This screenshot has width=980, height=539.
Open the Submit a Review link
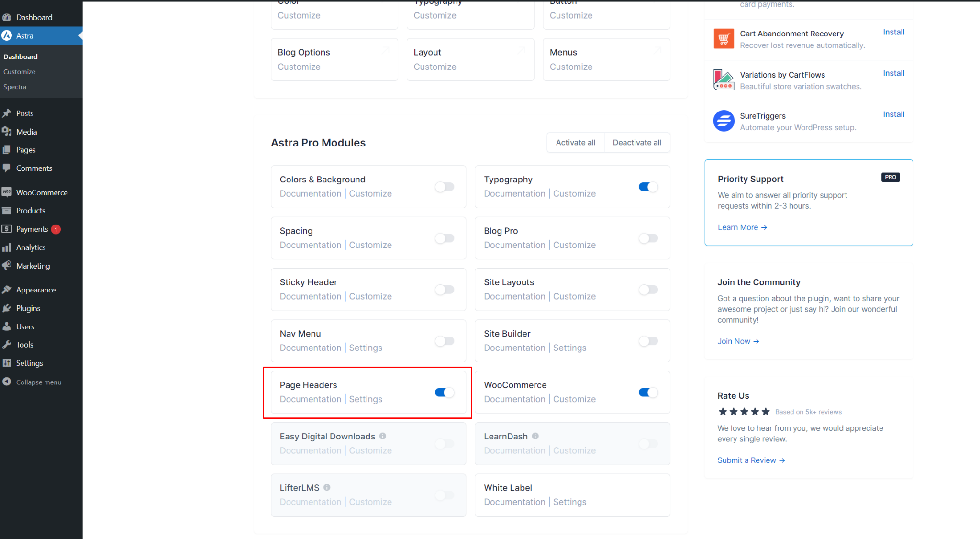pos(751,460)
